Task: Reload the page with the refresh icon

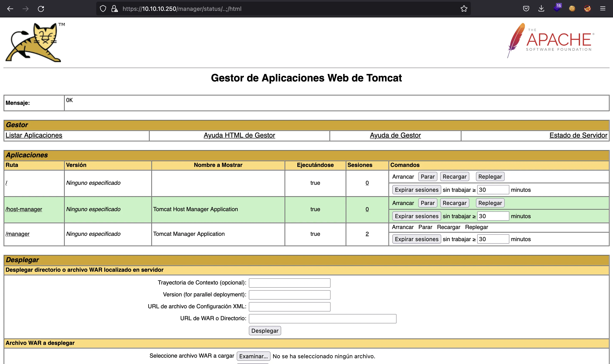Action: [x=41, y=9]
